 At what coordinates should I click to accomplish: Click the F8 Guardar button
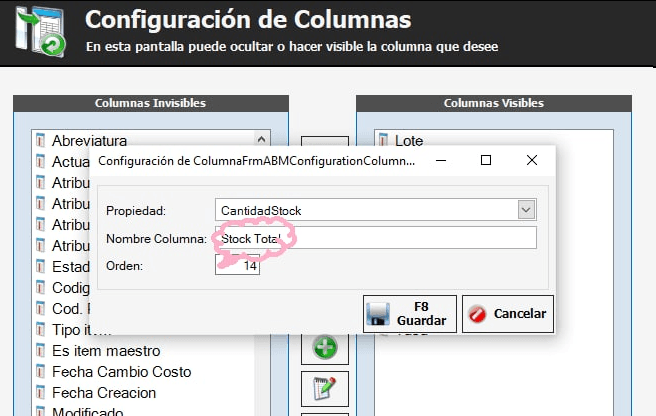410,313
